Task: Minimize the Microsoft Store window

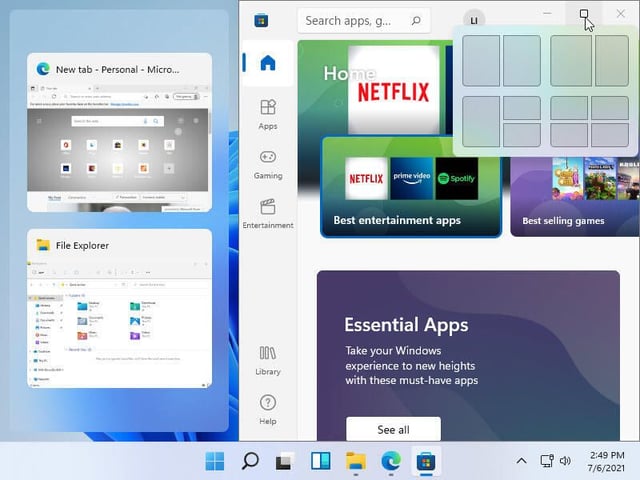Action: point(547,13)
